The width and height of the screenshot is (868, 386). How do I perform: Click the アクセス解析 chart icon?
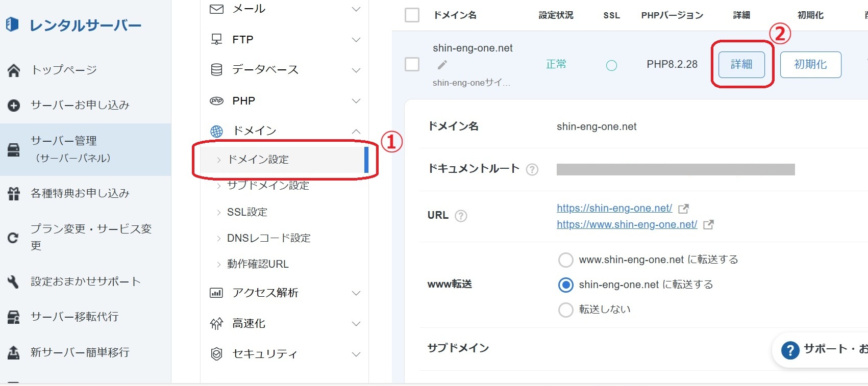click(217, 293)
